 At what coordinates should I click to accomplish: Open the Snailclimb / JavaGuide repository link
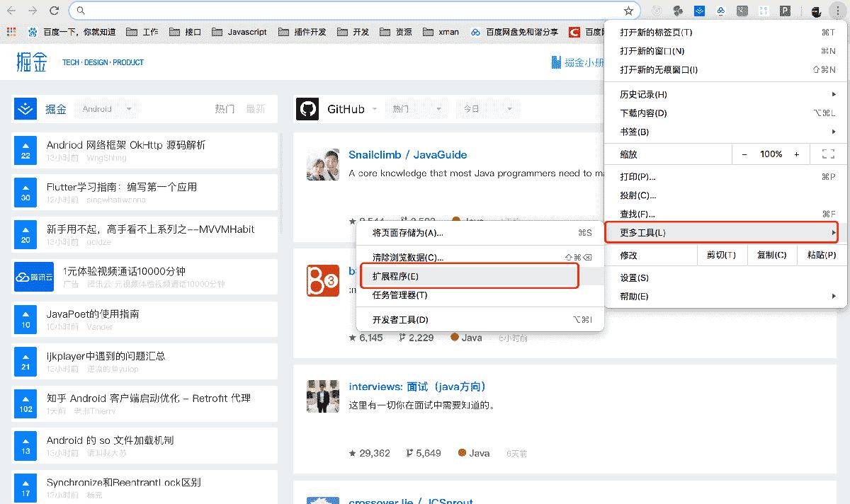click(x=407, y=155)
